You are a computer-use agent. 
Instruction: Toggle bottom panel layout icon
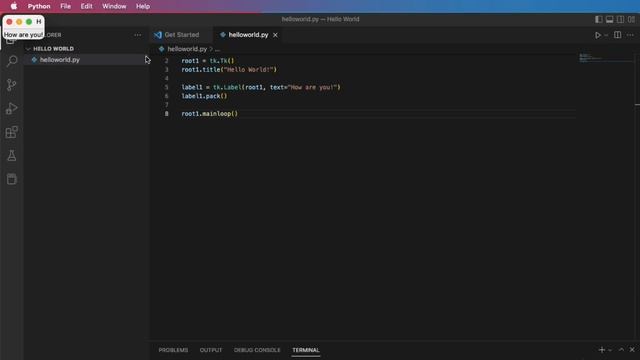(x=609, y=19)
